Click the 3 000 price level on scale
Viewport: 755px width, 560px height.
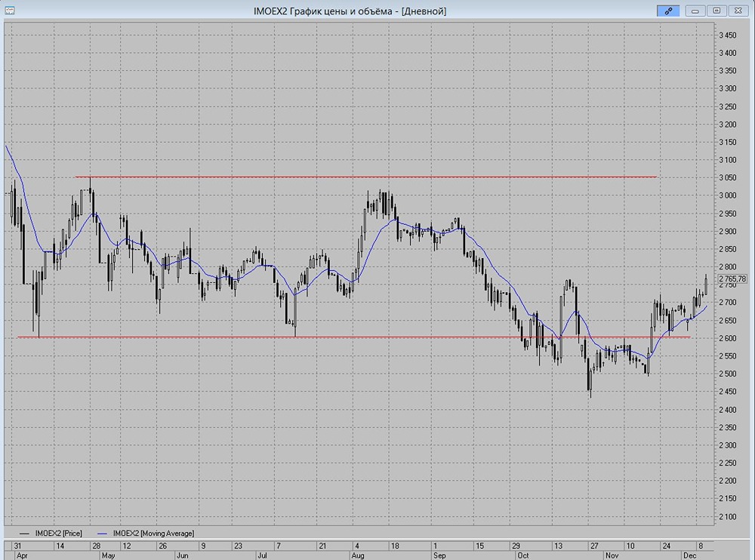[727, 195]
